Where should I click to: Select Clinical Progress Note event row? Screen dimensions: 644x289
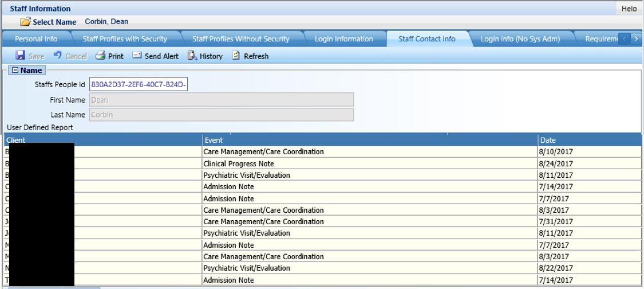(x=322, y=163)
